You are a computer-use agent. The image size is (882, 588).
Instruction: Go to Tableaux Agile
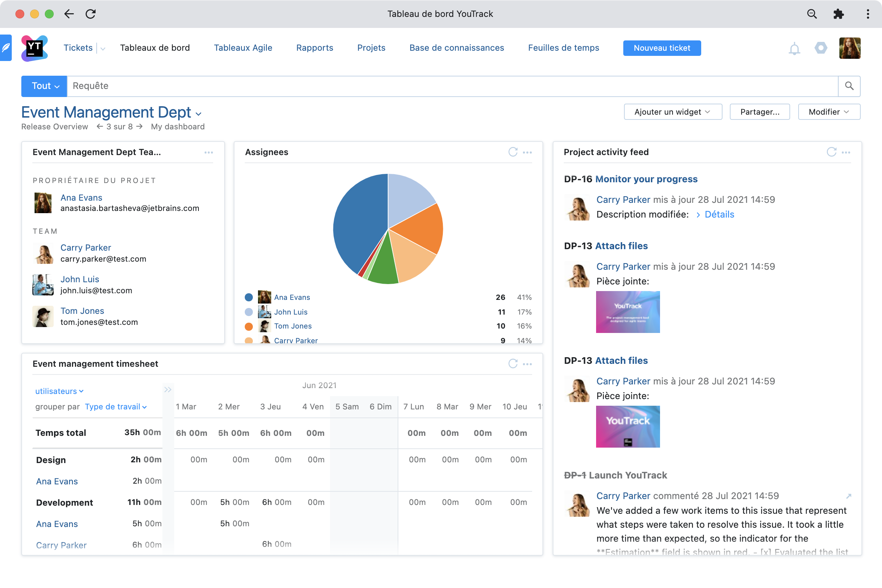(x=243, y=48)
